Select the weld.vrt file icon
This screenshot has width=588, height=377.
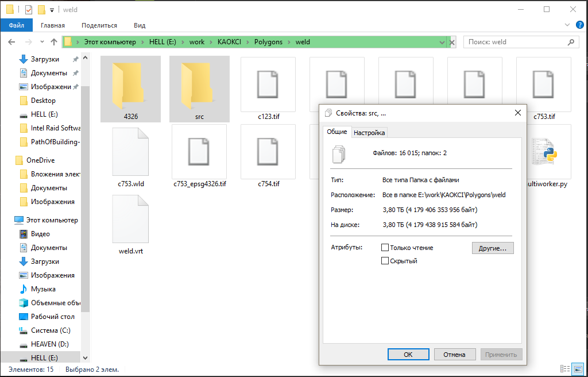(130, 218)
